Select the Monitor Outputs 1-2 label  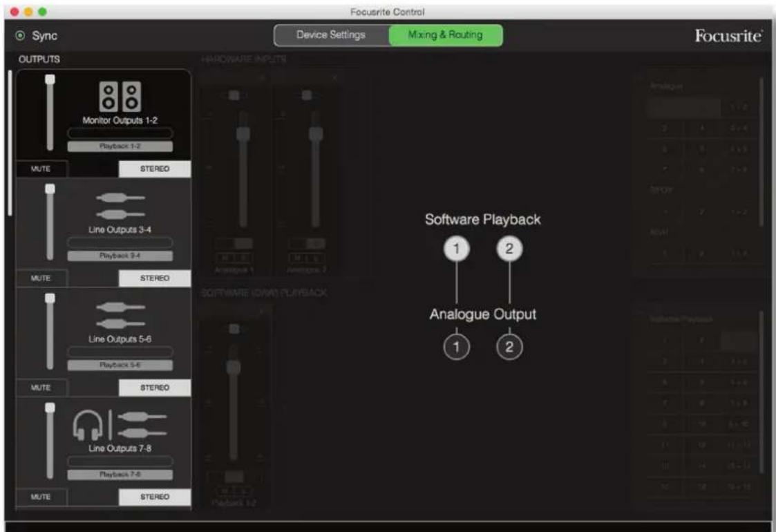[x=120, y=120]
